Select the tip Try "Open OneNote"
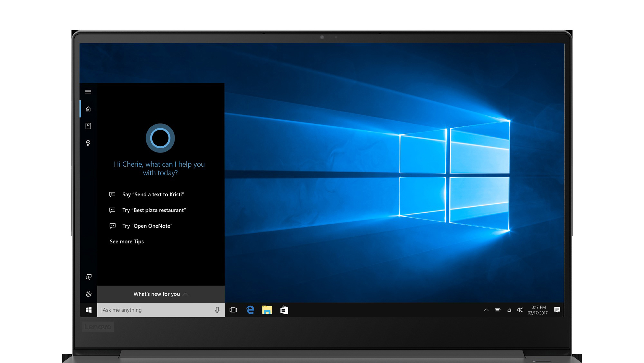Image resolution: width=644 pixels, height=363 pixels. tap(147, 226)
